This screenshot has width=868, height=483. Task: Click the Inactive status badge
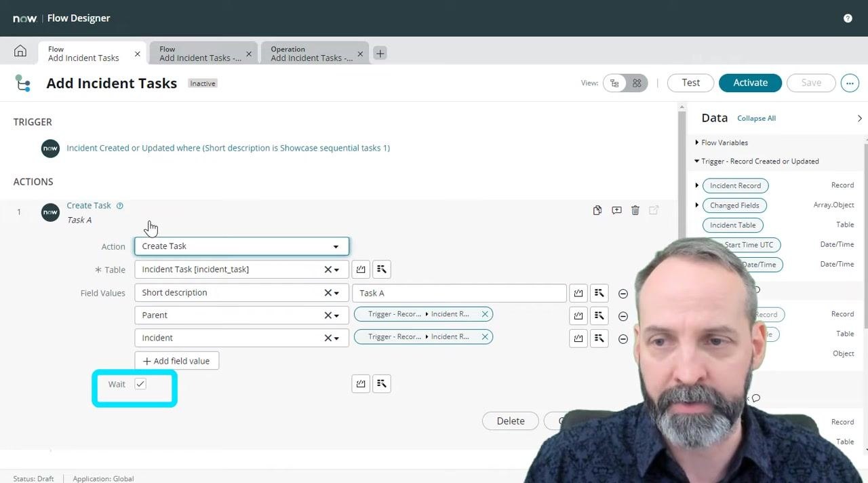coord(203,83)
